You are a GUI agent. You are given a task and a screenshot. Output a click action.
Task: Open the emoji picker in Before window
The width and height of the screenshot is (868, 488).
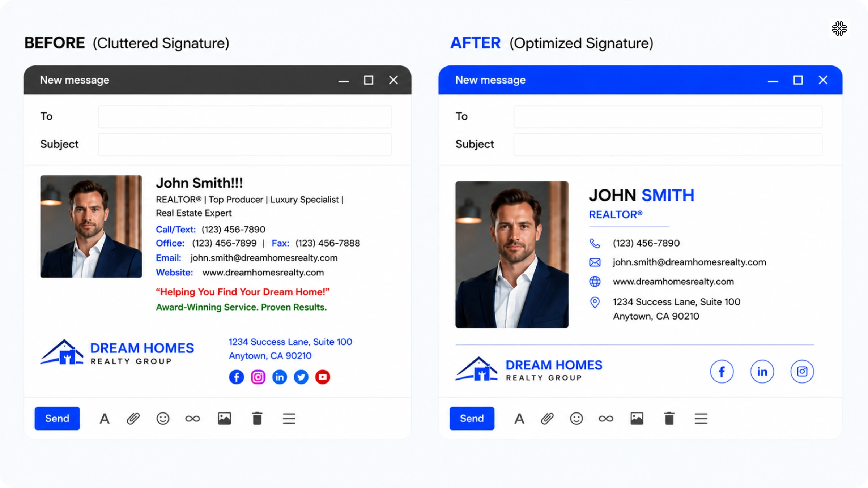(x=163, y=419)
